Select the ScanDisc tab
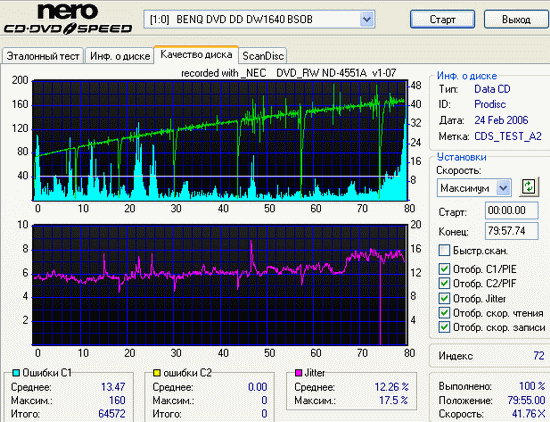The width and height of the screenshot is (550, 422). coord(263,56)
